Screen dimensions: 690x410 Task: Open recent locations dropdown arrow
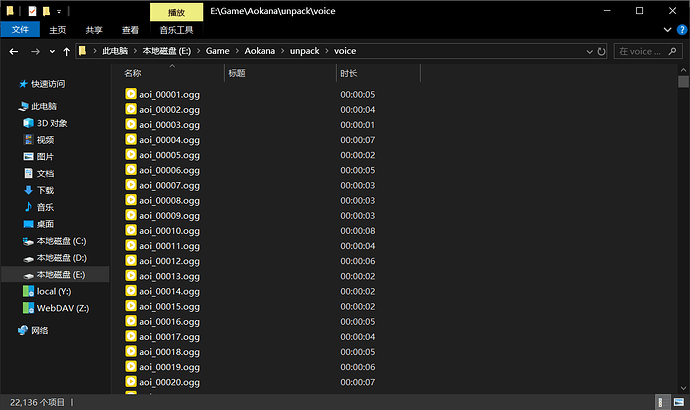[51, 51]
